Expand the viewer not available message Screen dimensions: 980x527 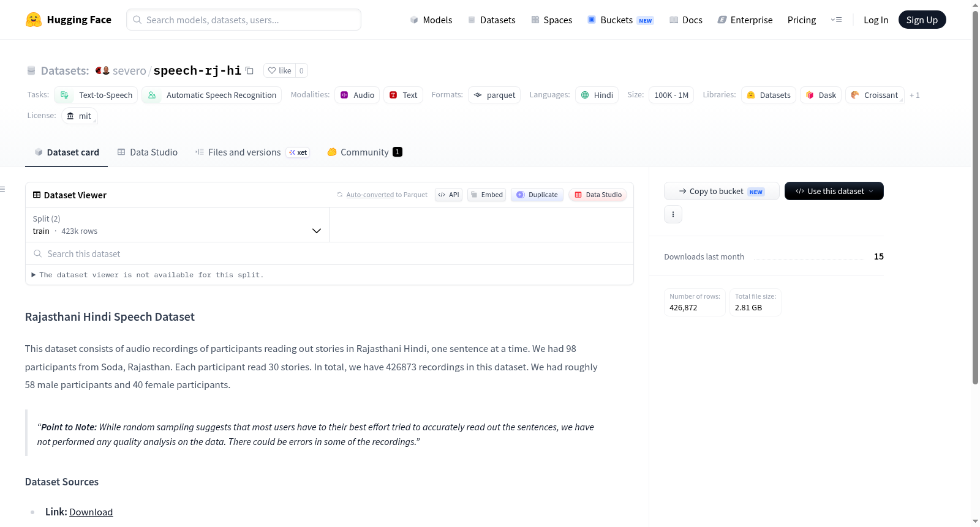[148, 275]
